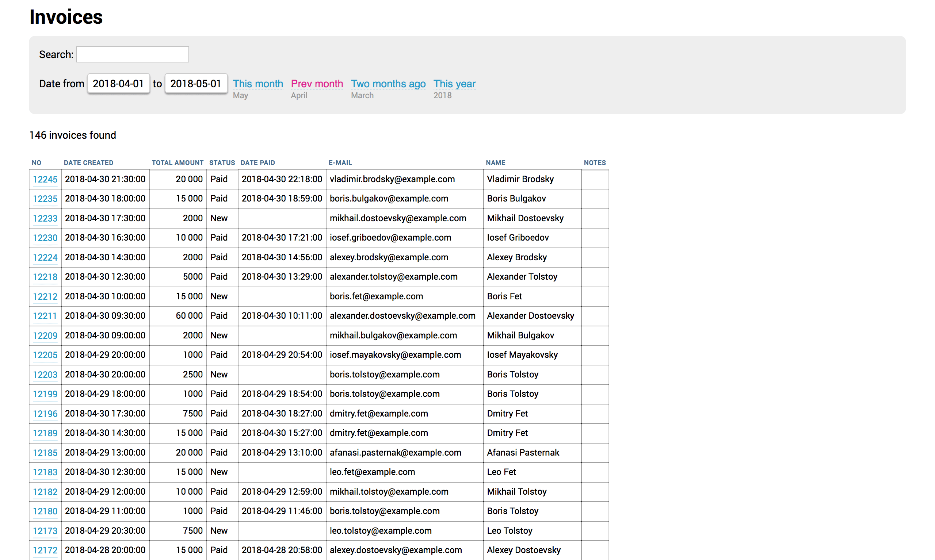Select the Prev month filter link
Image resolution: width=935 pixels, height=560 pixels.
click(x=317, y=83)
